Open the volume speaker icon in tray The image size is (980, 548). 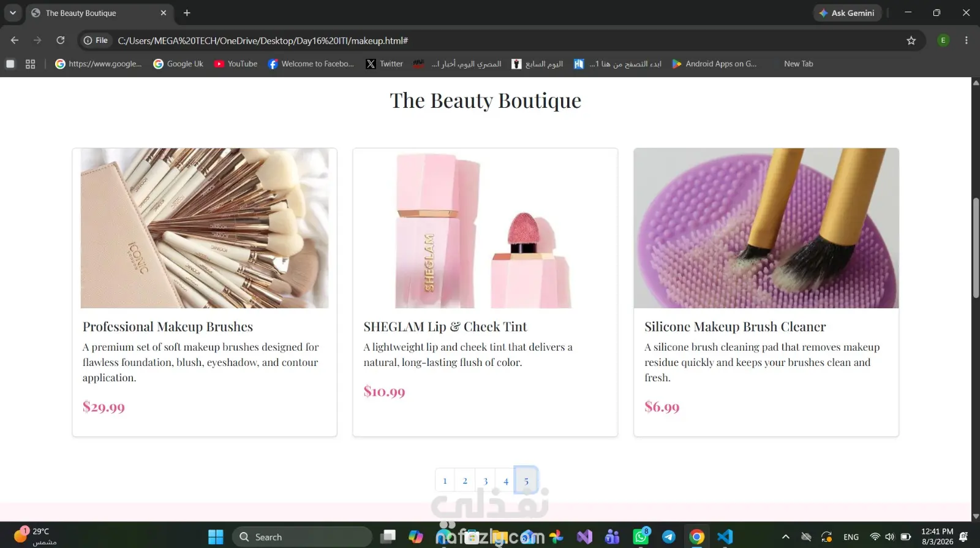[x=890, y=537]
